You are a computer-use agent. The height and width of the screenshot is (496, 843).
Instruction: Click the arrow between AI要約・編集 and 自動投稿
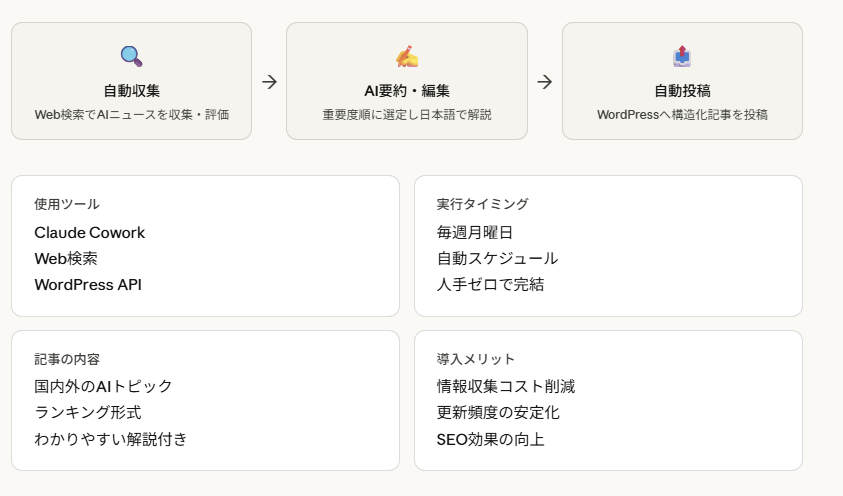(x=544, y=82)
